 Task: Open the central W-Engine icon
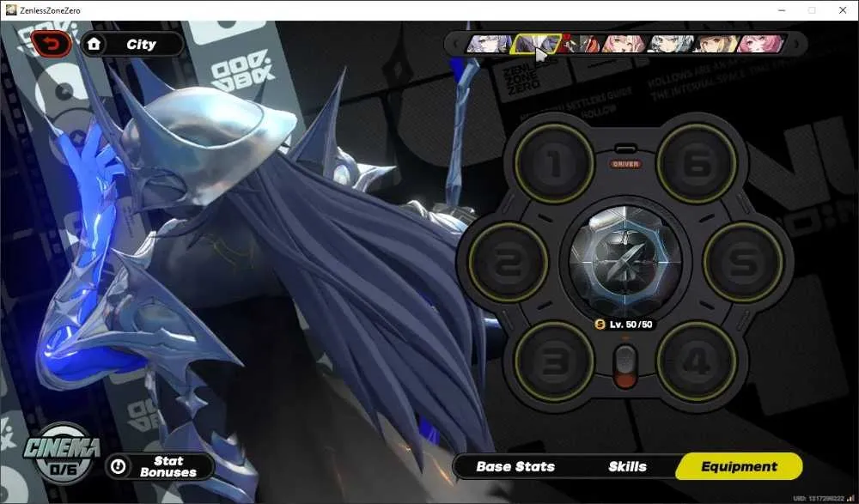click(x=625, y=261)
